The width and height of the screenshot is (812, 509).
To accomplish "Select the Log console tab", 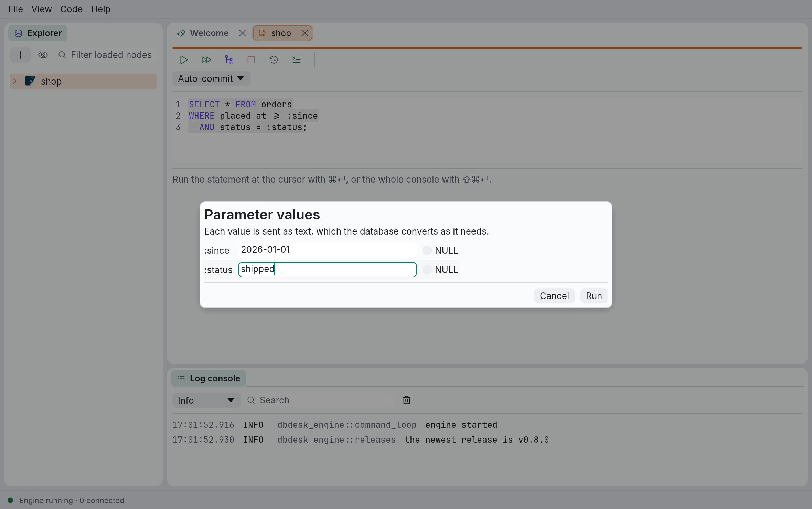I will click(x=209, y=378).
